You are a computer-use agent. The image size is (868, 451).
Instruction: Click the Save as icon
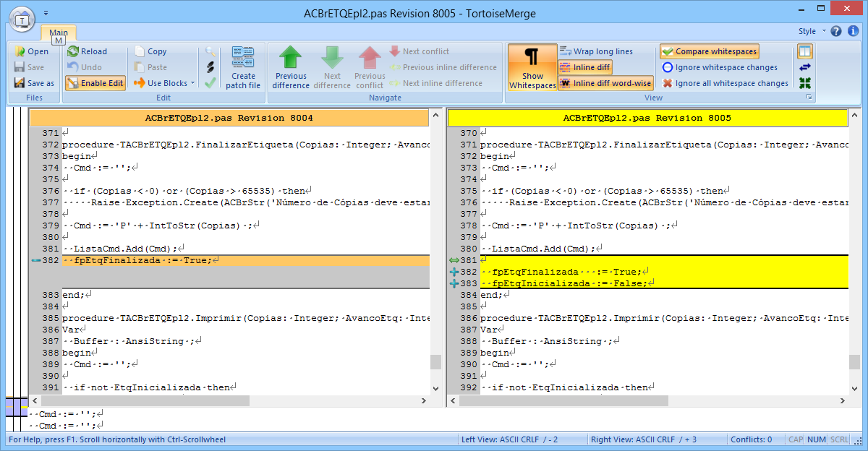coord(19,83)
